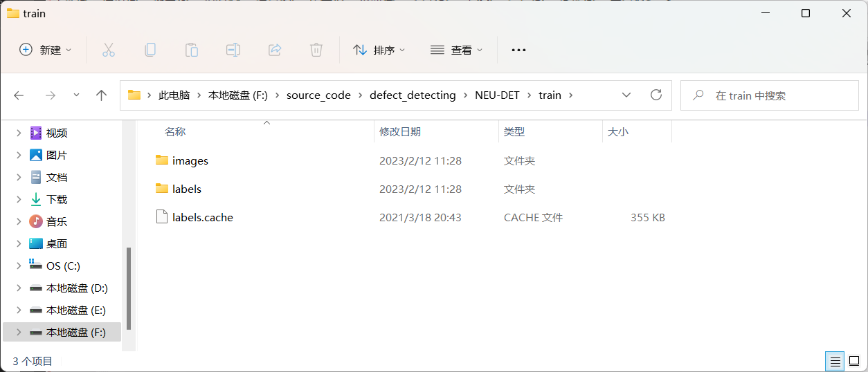
Task: Go up one folder level arrow
Action: pyautogui.click(x=102, y=95)
